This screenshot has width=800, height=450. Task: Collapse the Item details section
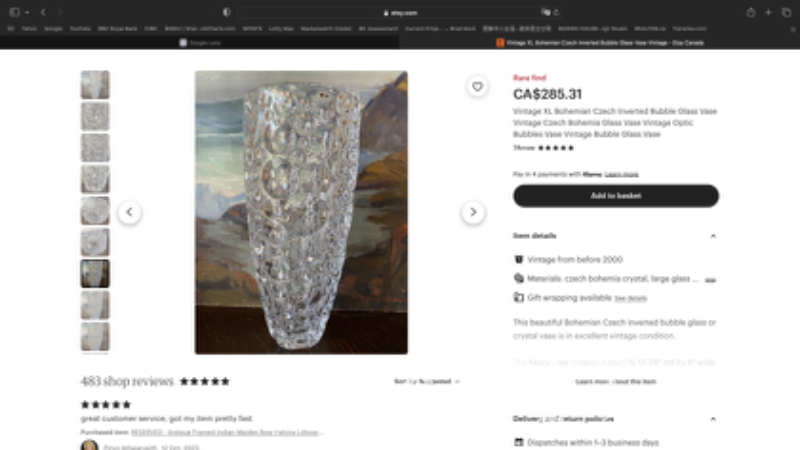point(713,236)
